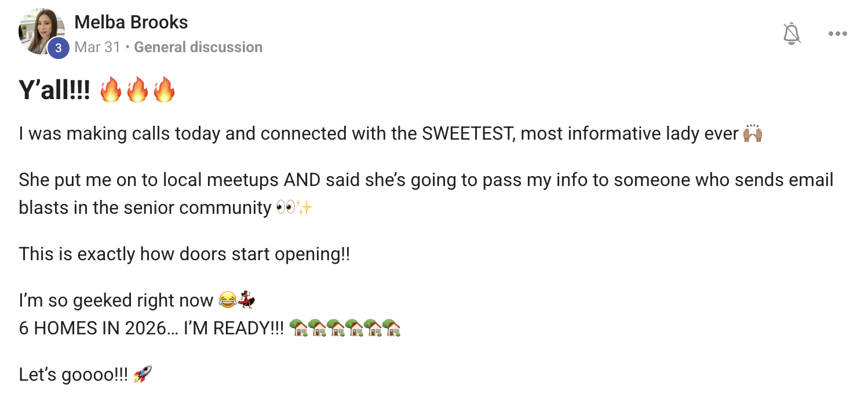Click the Y'all!!! post title

click(x=54, y=90)
